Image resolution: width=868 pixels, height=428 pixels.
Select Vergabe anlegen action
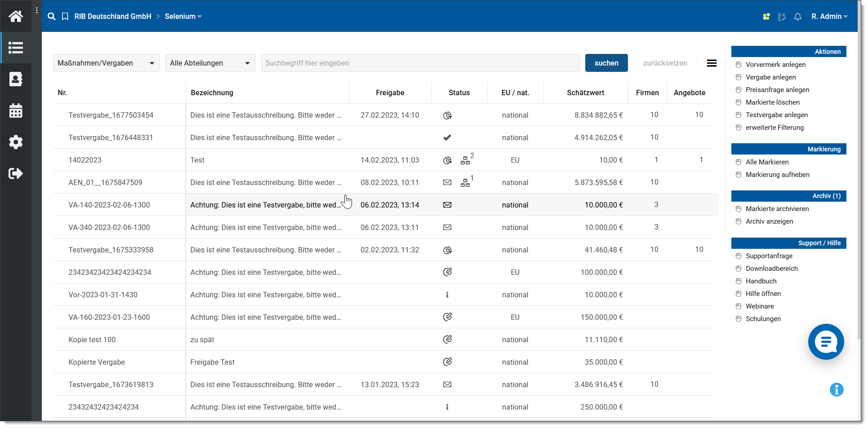770,77
